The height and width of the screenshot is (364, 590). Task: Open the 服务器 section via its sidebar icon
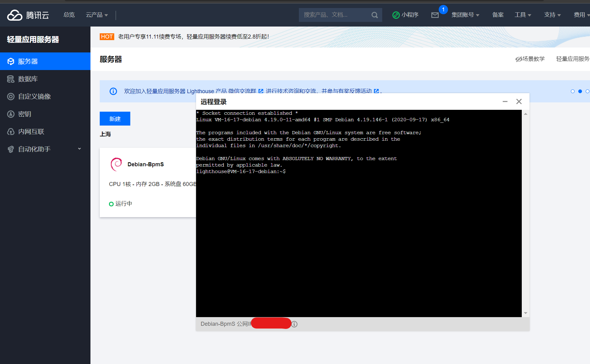click(x=11, y=61)
